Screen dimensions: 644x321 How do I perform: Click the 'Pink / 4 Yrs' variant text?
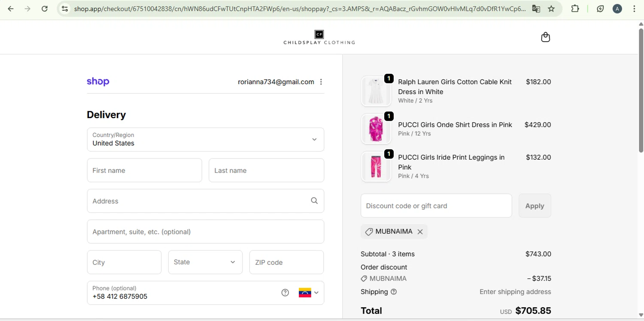[413, 176]
